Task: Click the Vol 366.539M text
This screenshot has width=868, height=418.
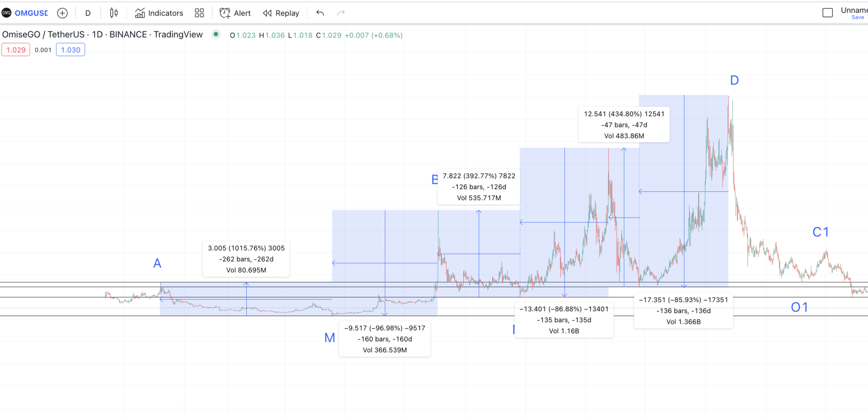Action: point(385,350)
